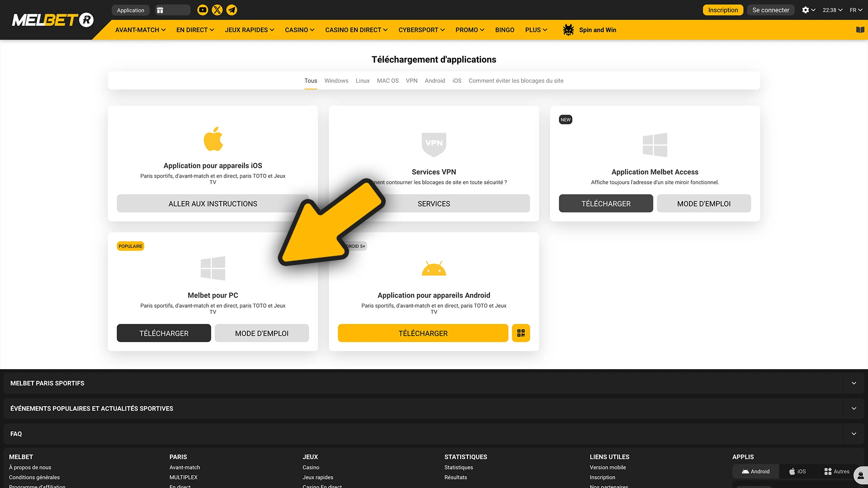Expand the MELBET PARIS SPORTIFS section
868x488 pixels.
[854, 383]
